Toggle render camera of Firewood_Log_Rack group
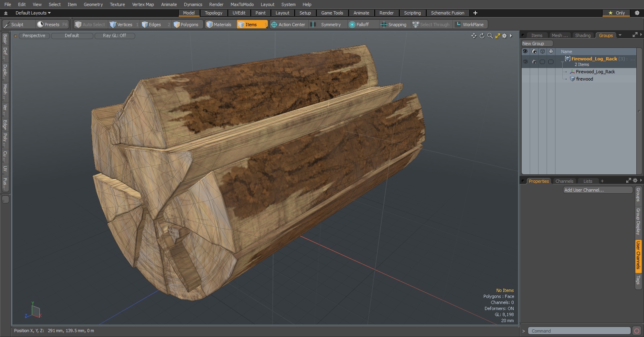The height and width of the screenshot is (337, 644). pos(534,62)
